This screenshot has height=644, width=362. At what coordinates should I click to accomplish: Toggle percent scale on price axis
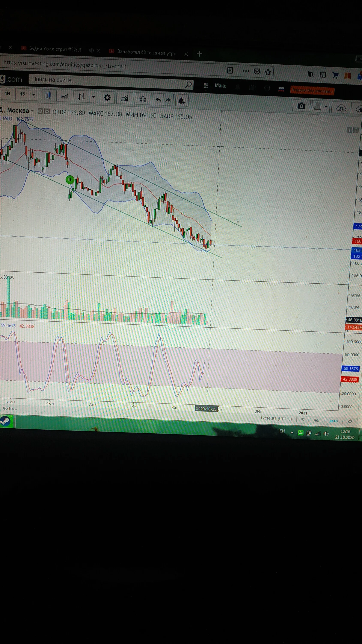[303, 419]
